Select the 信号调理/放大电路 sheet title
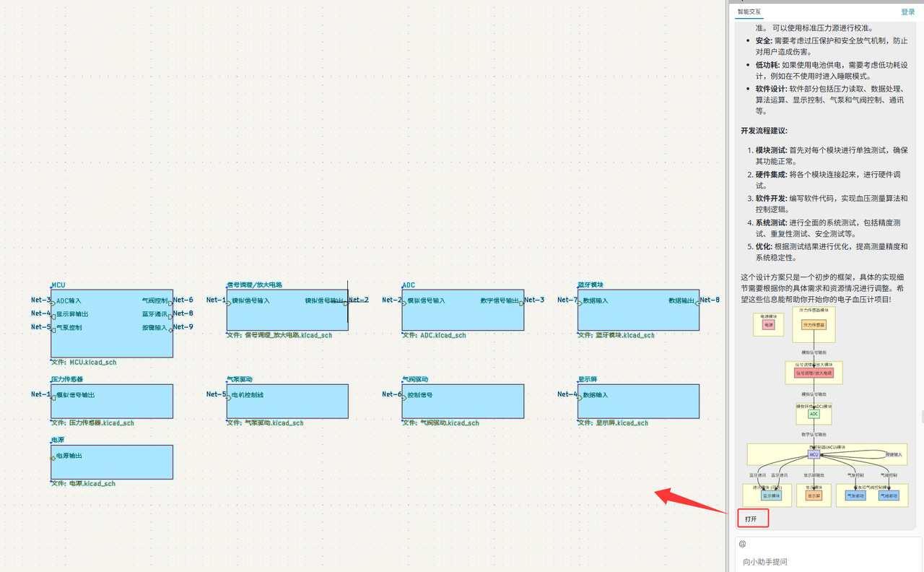Viewport: 924px width, 572px height. [254, 285]
